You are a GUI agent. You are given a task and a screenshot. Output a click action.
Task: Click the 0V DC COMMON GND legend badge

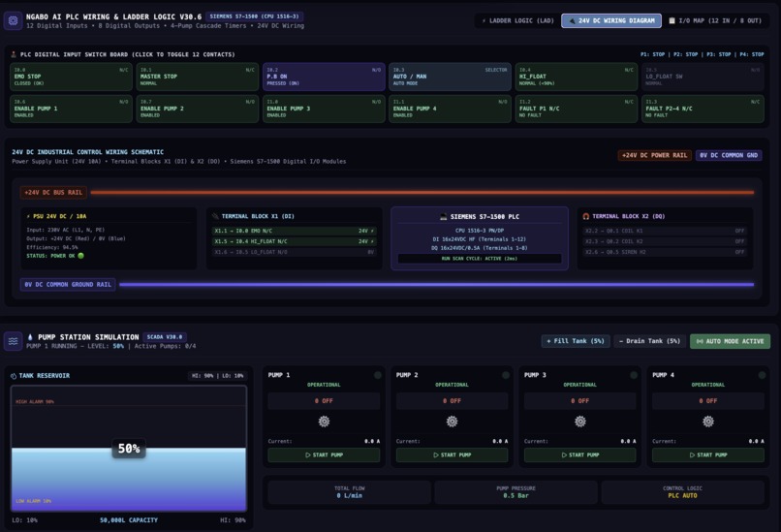click(x=729, y=155)
